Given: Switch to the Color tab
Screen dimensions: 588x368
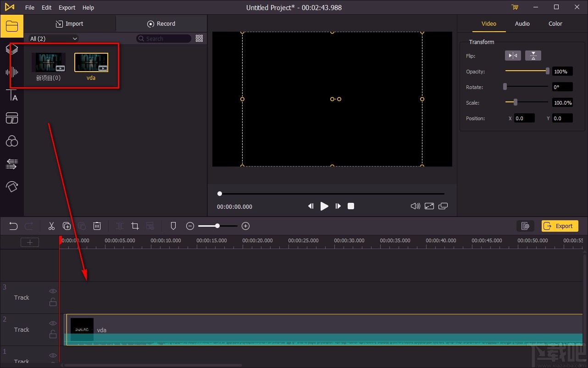Looking at the screenshot, I should 555,23.
